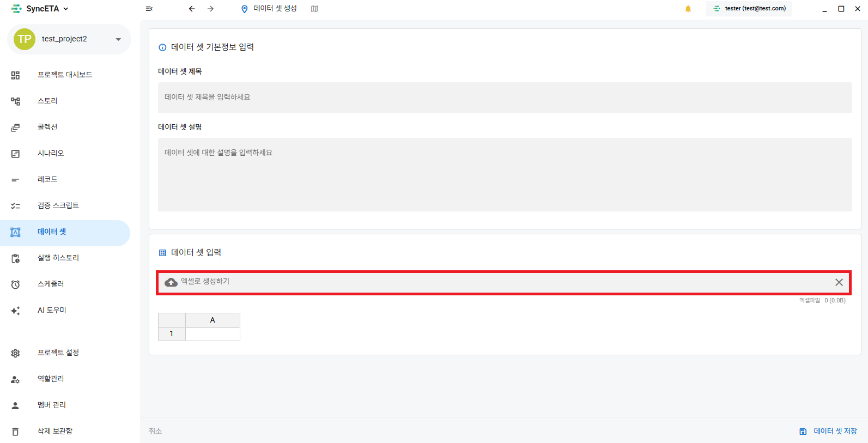Clear the Excel file with X icon
Viewport: 868px width, 443px height.
pyautogui.click(x=839, y=282)
